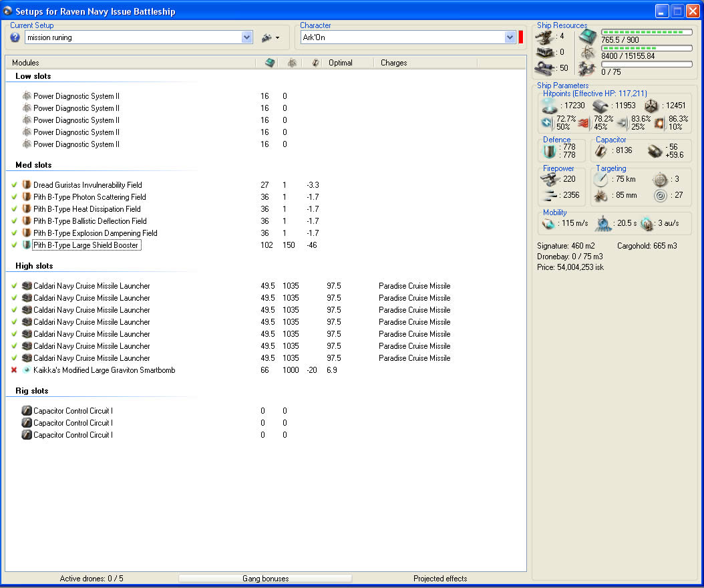Click the thermal resistance icon
The image size is (704, 588).
point(584,123)
